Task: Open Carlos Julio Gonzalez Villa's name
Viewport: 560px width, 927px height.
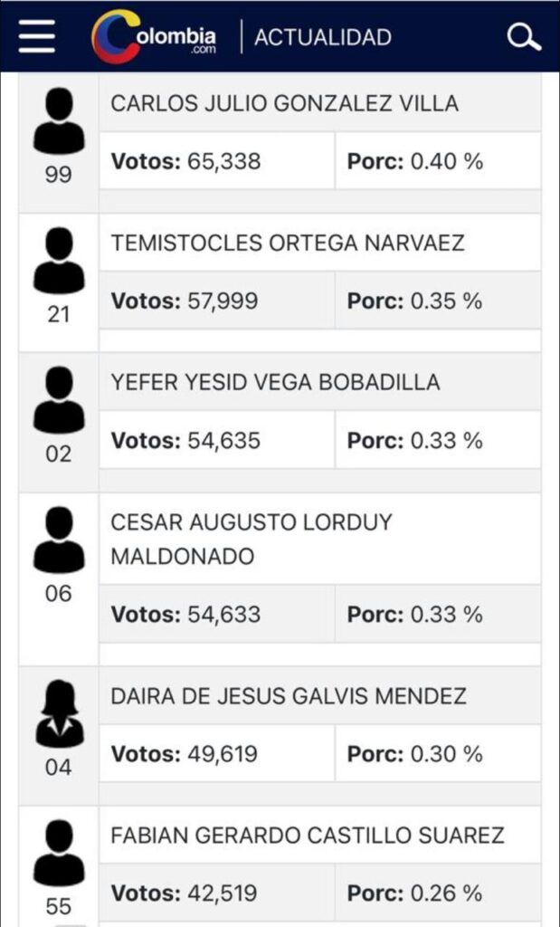Action: tap(284, 103)
